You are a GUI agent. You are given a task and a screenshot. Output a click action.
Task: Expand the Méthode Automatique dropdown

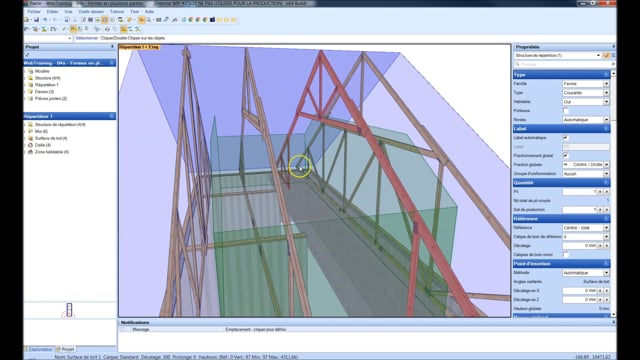point(586,273)
